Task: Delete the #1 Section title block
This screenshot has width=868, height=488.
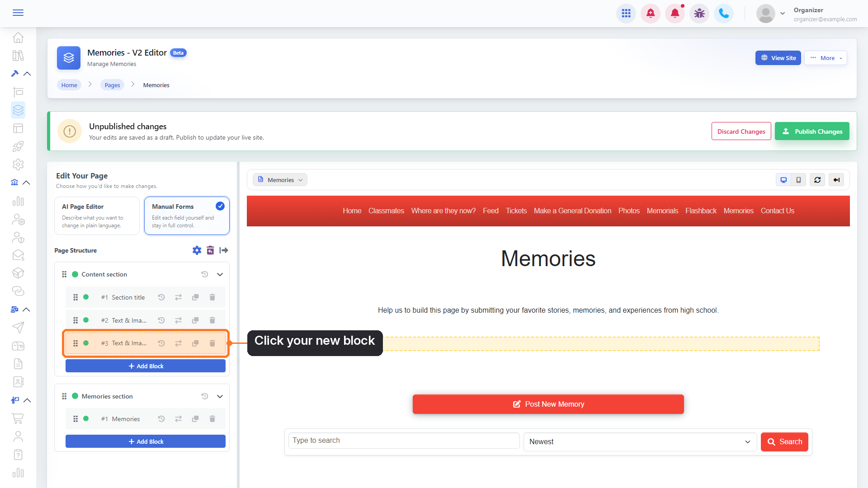Action: (x=212, y=297)
